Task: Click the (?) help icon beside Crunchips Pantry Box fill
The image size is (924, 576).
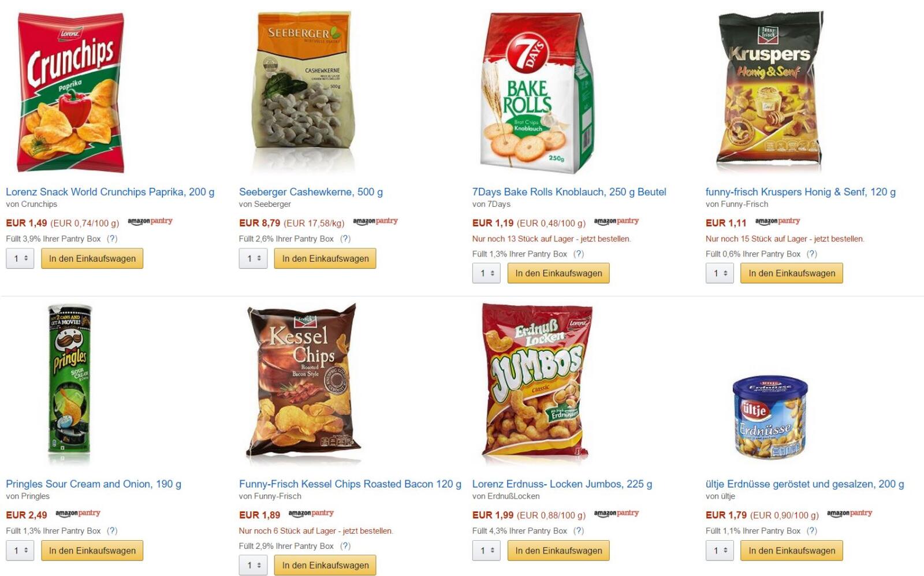Action: [112, 239]
